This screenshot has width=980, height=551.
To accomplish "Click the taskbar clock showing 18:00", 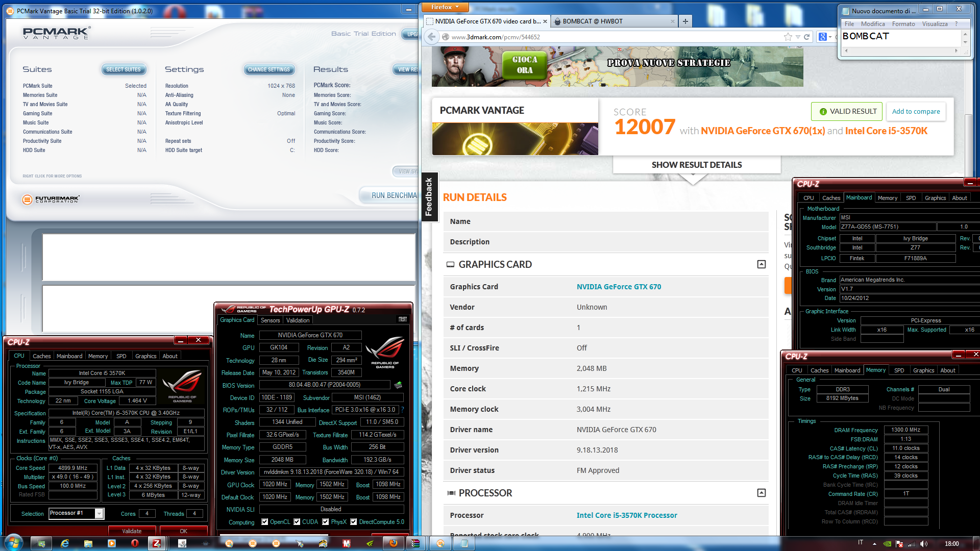I will tap(951, 544).
